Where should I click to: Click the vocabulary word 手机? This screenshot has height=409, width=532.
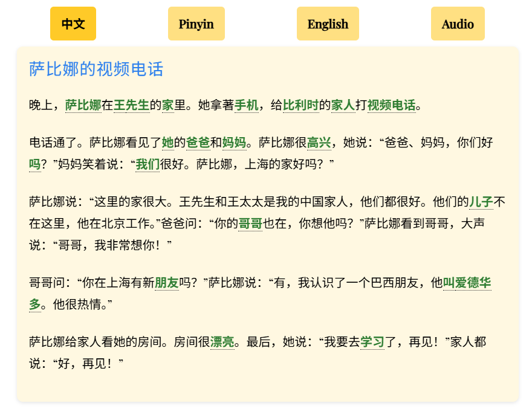point(246,105)
